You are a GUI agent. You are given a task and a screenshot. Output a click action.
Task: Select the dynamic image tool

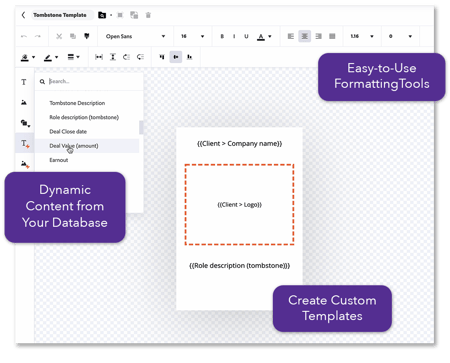pyautogui.click(x=25, y=164)
